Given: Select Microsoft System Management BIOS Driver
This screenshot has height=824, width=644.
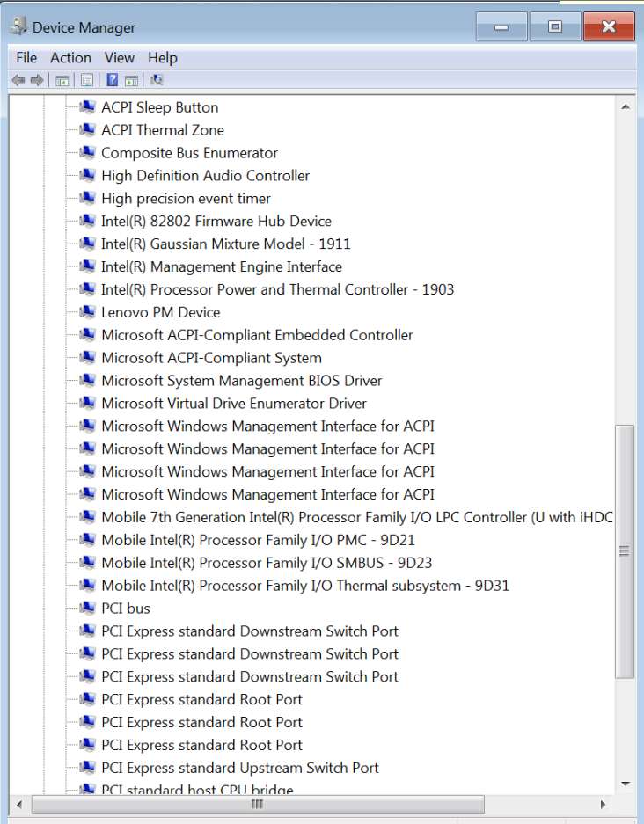Looking at the screenshot, I should coord(241,380).
